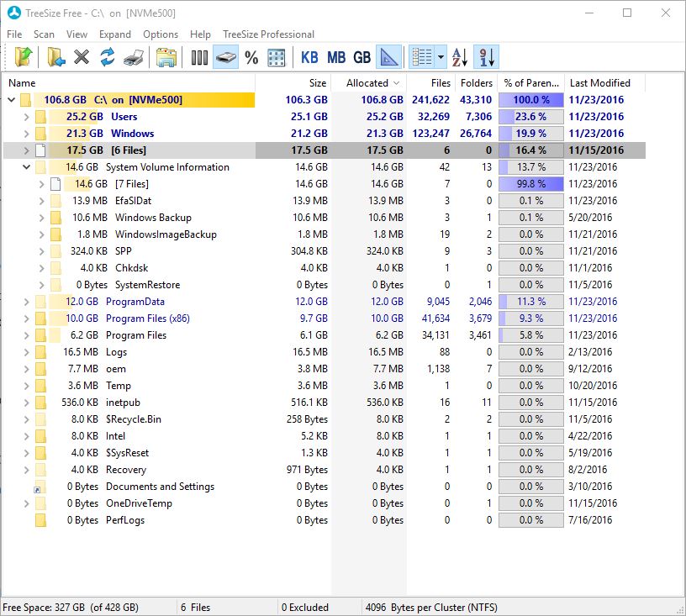The image size is (686, 616).
Task: Click the file icon of [7 Files]
Action: click(x=55, y=184)
